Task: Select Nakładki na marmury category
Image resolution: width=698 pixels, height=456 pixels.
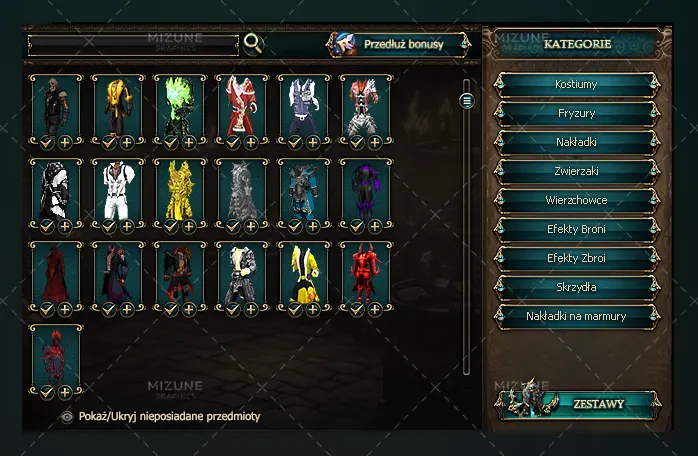Action: [576, 316]
